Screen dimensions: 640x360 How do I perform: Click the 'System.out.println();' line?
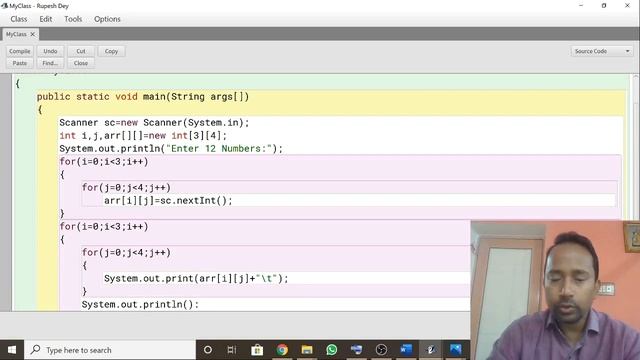140,304
